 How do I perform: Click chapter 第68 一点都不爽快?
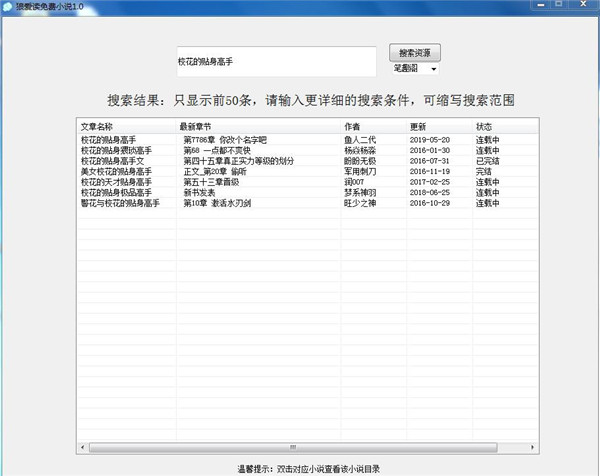pos(217,150)
